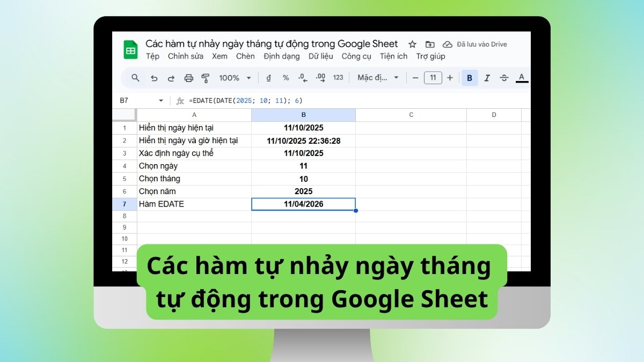Click the undo arrow icon
The height and width of the screenshot is (362, 644).
pyautogui.click(x=154, y=78)
